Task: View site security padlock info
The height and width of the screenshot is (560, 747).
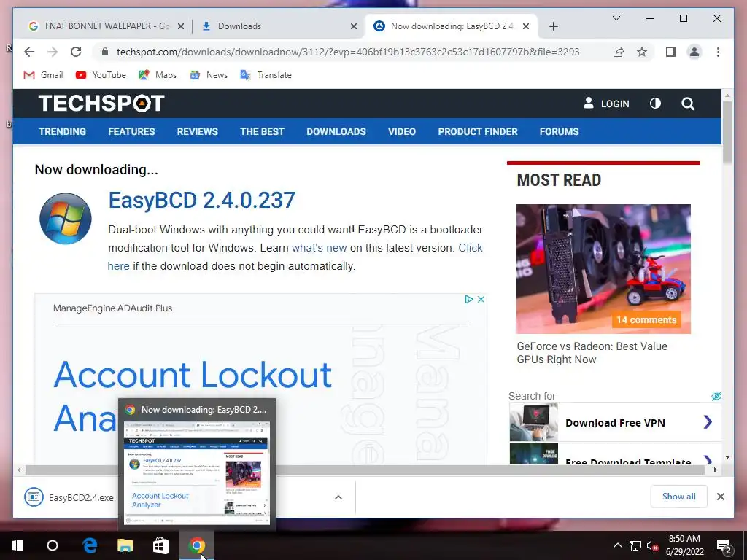Action: click(105, 52)
